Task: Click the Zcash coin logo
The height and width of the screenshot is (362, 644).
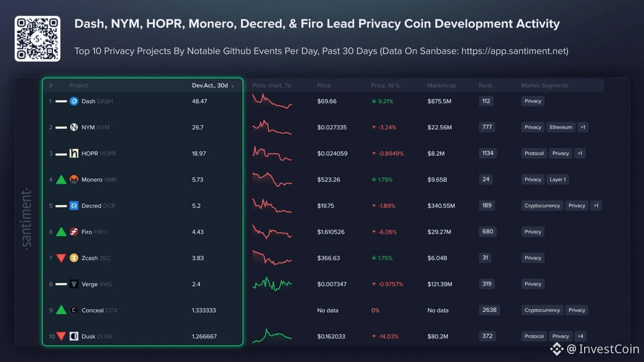Action: pyautogui.click(x=74, y=258)
